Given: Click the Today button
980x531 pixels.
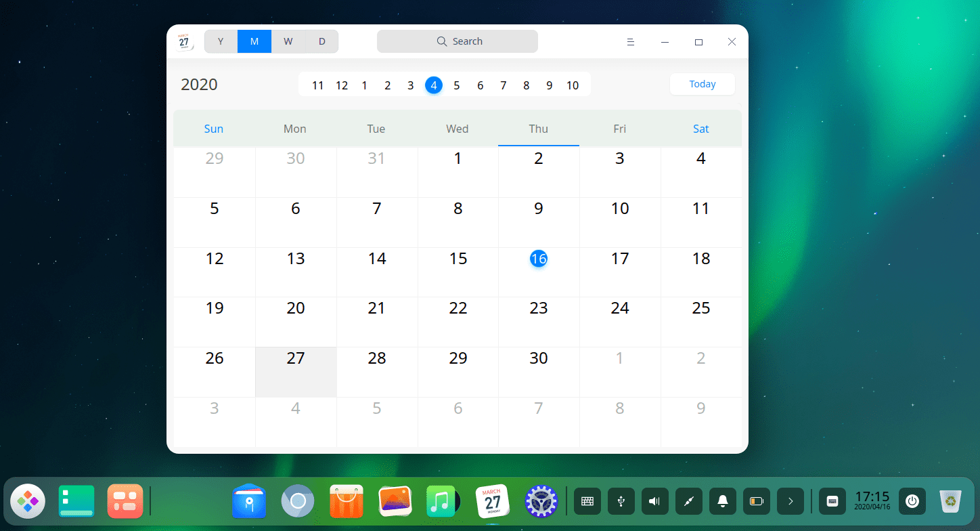Looking at the screenshot, I should pyautogui.click(x=702, y=84).
